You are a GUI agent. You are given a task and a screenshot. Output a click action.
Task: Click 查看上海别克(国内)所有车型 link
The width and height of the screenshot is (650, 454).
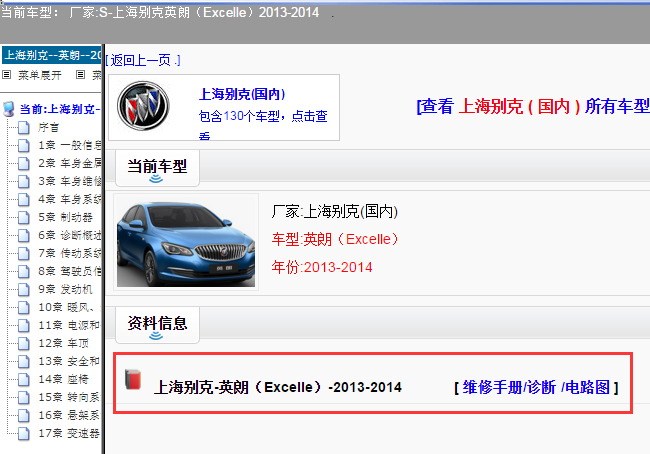(x=533, y=107)
